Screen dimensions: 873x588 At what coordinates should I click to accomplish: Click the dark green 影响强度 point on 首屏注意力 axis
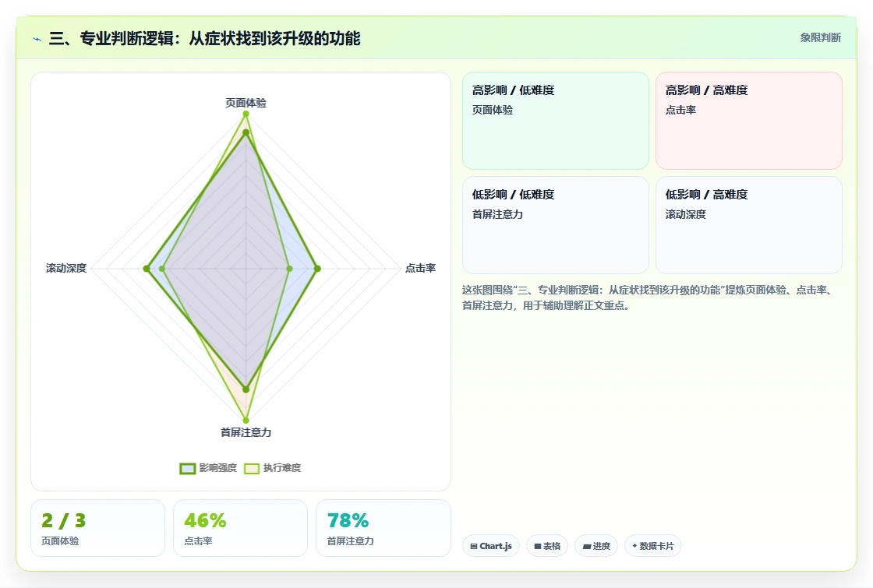(246, 389)
